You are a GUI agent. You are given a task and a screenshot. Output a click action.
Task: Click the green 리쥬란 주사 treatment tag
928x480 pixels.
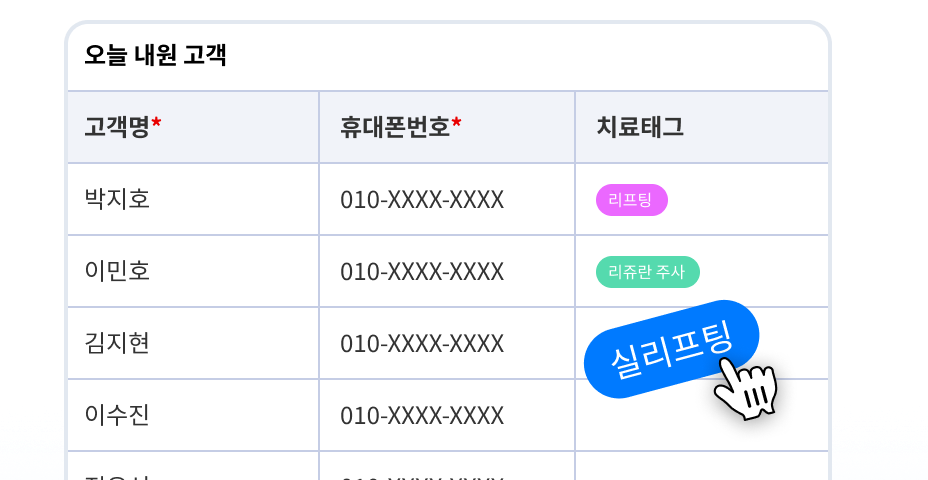click(647, 272)
